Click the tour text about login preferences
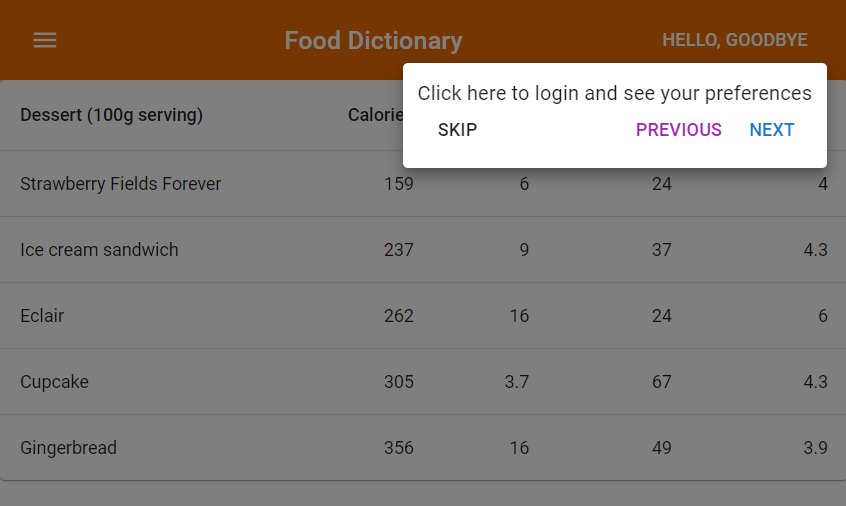The height and width of the screenshot is (506, 846). [x=614, y=93]
